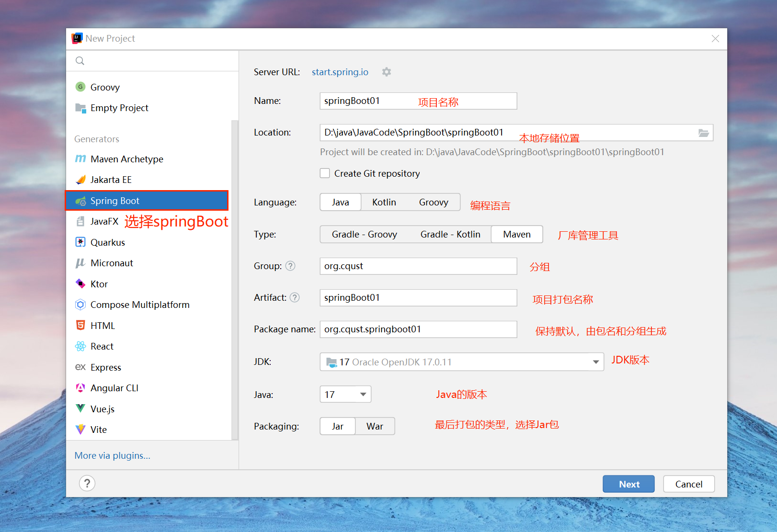Click the Micronaut icon

click(80, 263)
